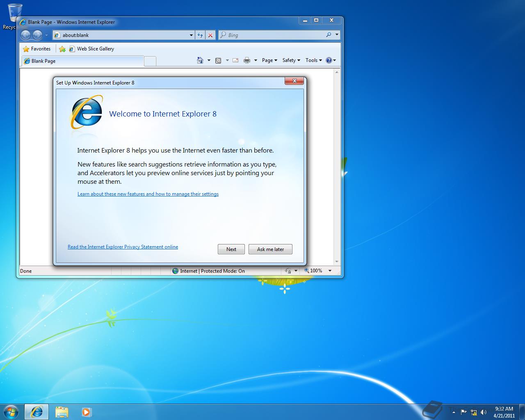Viewport: 525px width, 420px height.
Task: Open the Windows Start button
Action: [x=11, y=411]
